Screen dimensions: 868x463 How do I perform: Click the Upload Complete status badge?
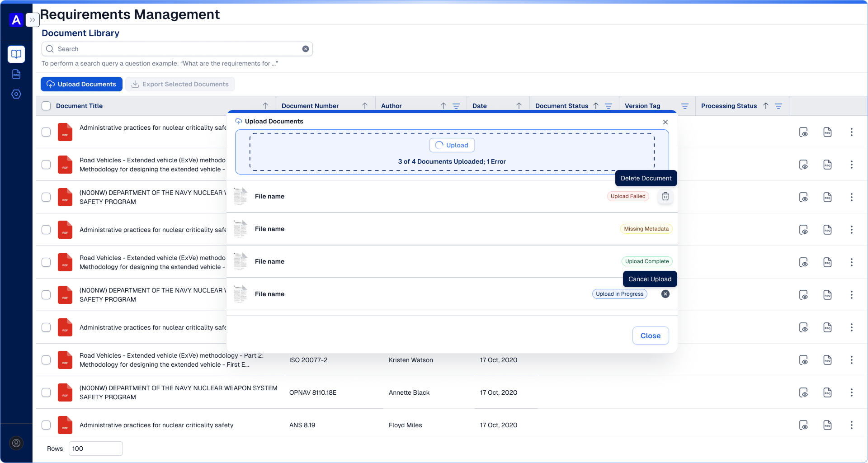coord(647,261)
